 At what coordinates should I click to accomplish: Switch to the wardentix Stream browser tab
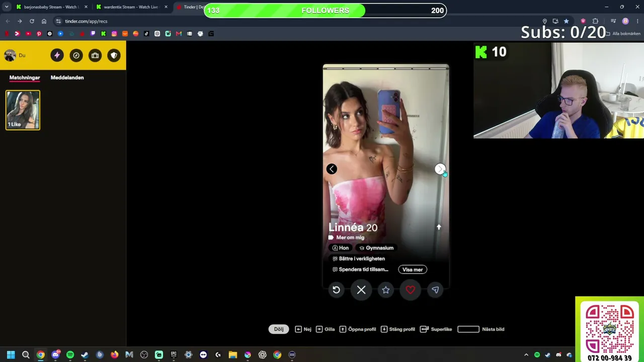[131, 7]
